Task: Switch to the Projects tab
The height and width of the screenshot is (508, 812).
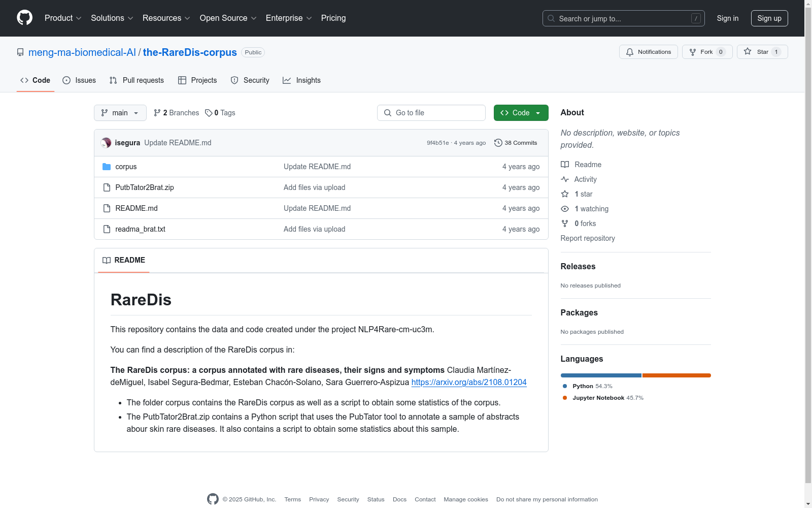Action: (197, 80)
